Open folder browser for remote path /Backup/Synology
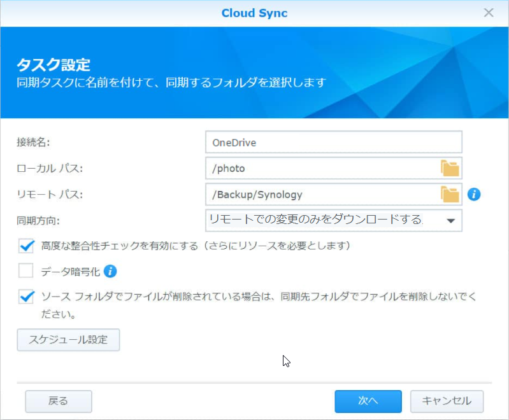 pos(450,194)
